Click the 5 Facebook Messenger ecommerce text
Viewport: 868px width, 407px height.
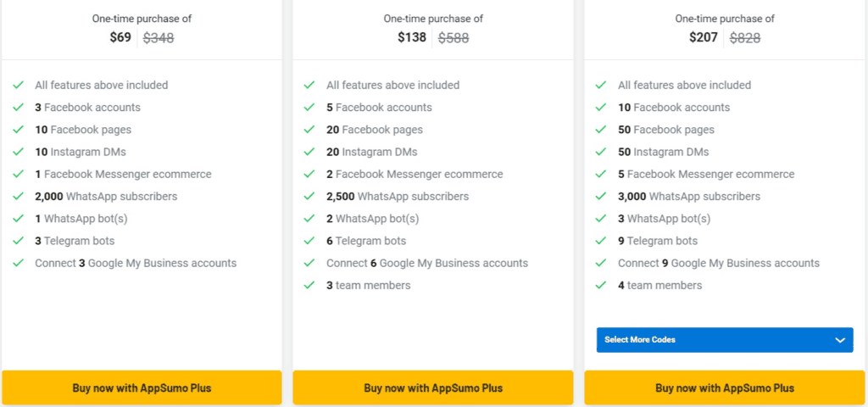706,174
